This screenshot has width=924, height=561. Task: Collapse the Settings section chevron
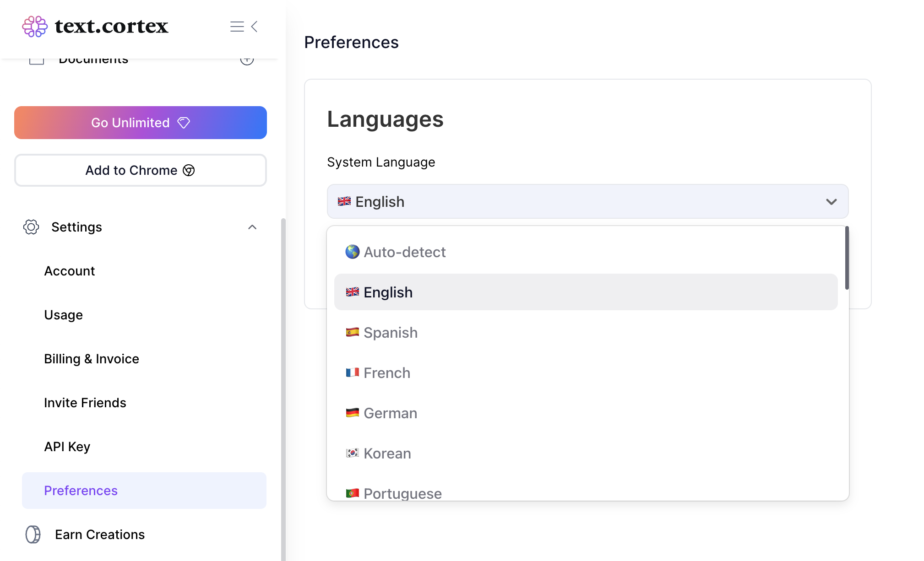tap(252, 227)
